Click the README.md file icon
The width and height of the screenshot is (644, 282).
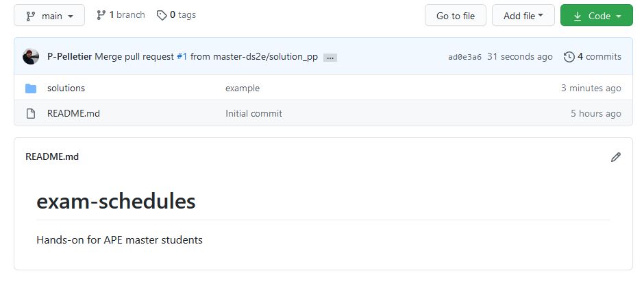pyautogui.click(x=31, y=113)
